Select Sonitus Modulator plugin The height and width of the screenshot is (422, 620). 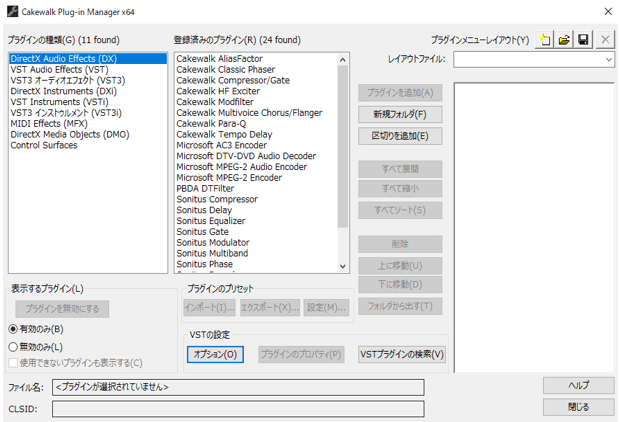tap(256, 242)
